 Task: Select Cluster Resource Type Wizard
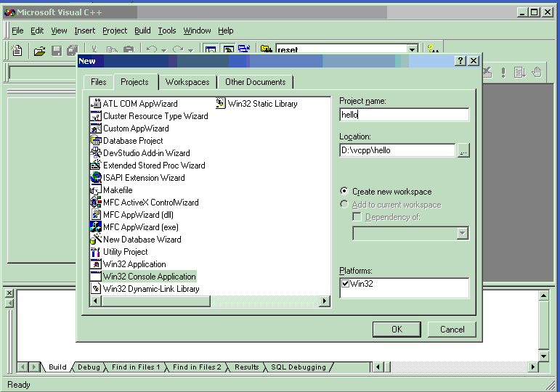pos(150,116)
